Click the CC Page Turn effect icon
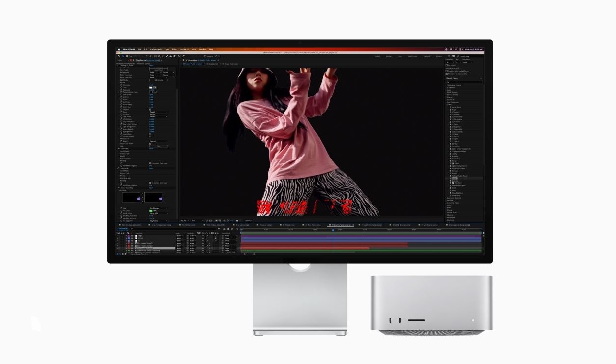Viewport: 616px width, 364px height. [450, 127]
